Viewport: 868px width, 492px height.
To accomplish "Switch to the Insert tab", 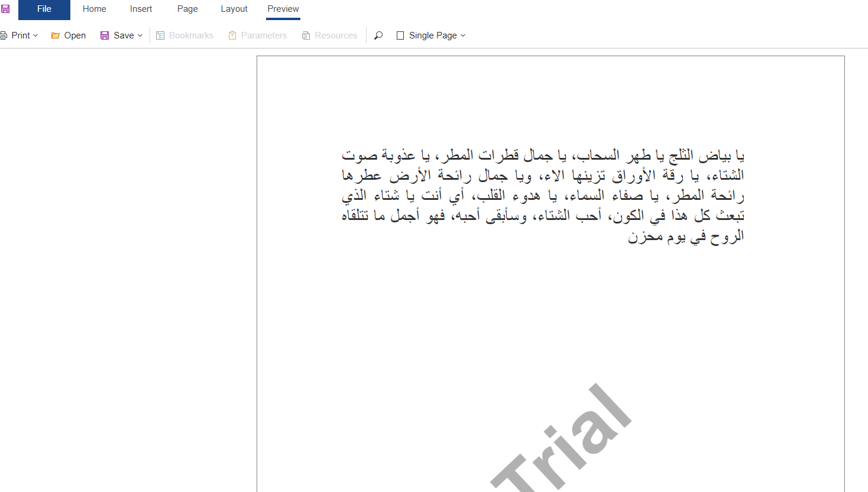I will [141, 9].
